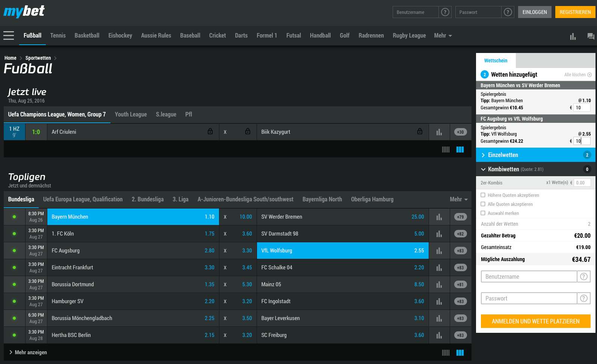Switch Topligen to five-column layout view
The image size is (597, 364).
(446, 352)
